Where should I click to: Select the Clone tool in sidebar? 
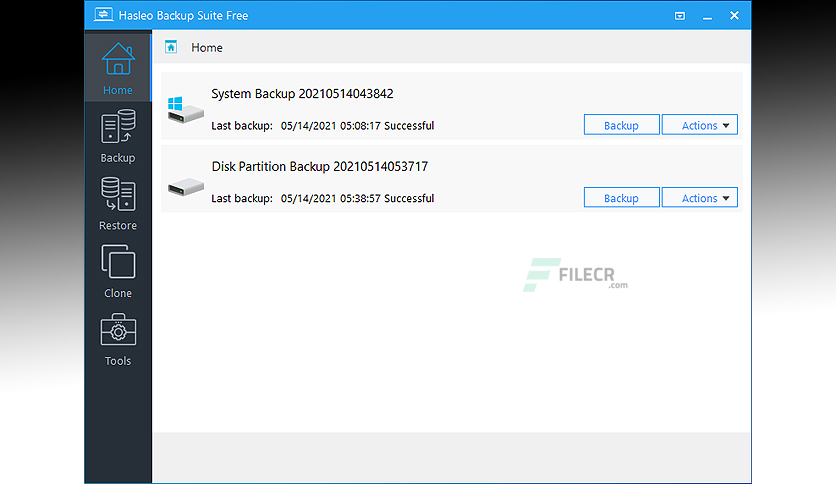point(118,272)
